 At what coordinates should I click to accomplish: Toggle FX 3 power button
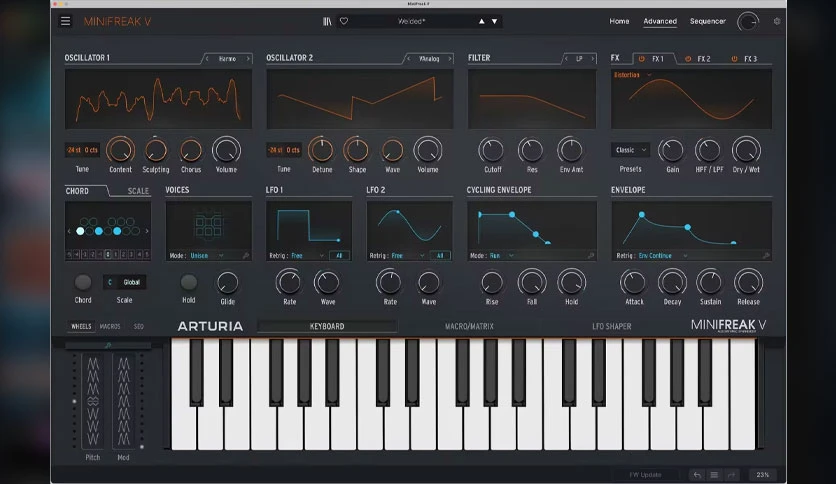[734, 59]
